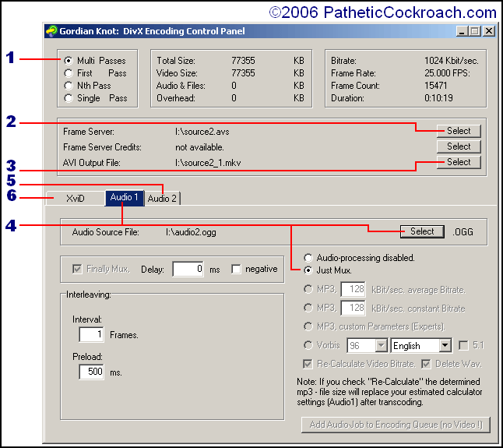Click the I:\source2_1.mkv output file path

pyautogui.click(x=208, y=163)
